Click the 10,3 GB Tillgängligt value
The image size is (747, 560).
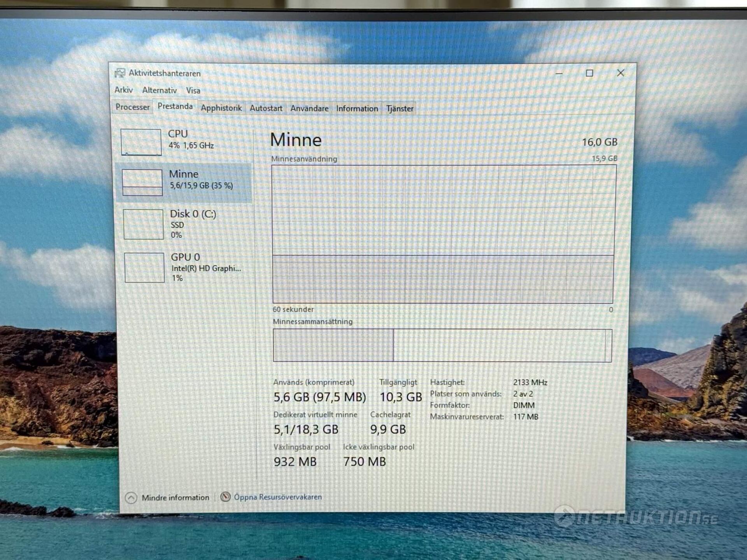pyautogui.click(x=401, y=397)
